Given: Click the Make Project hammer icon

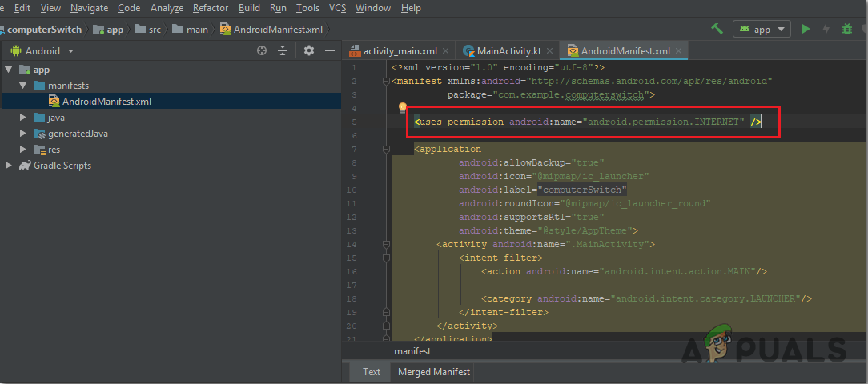Looking at the screenshot, I should (x=717, y=29).
